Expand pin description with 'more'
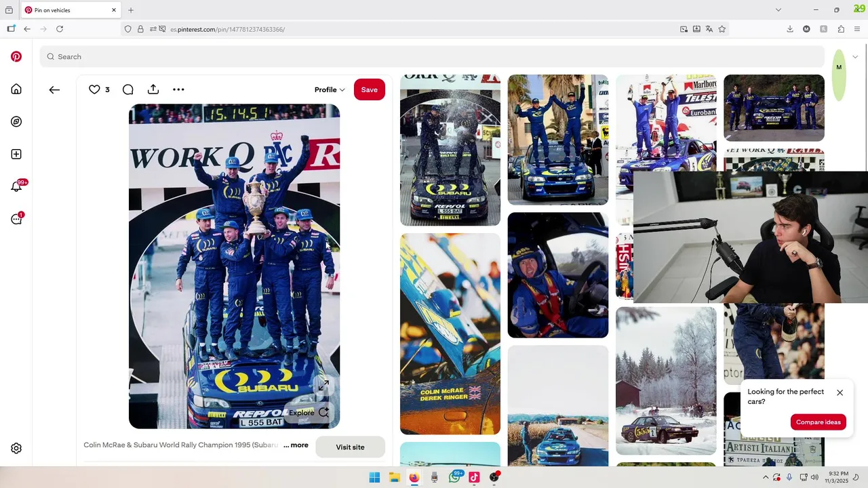The height and width of the screenshot is (488, 868). pyautogui.click(x=296, y=445)
